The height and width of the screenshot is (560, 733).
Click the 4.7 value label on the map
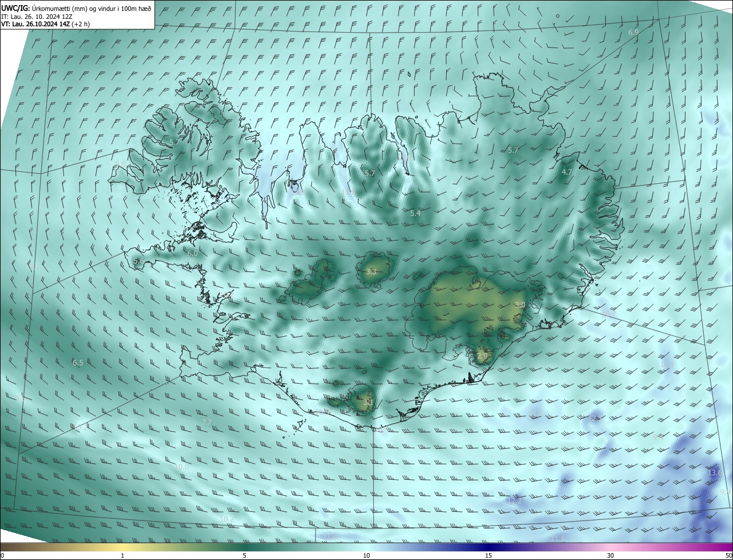pos(567,172)
